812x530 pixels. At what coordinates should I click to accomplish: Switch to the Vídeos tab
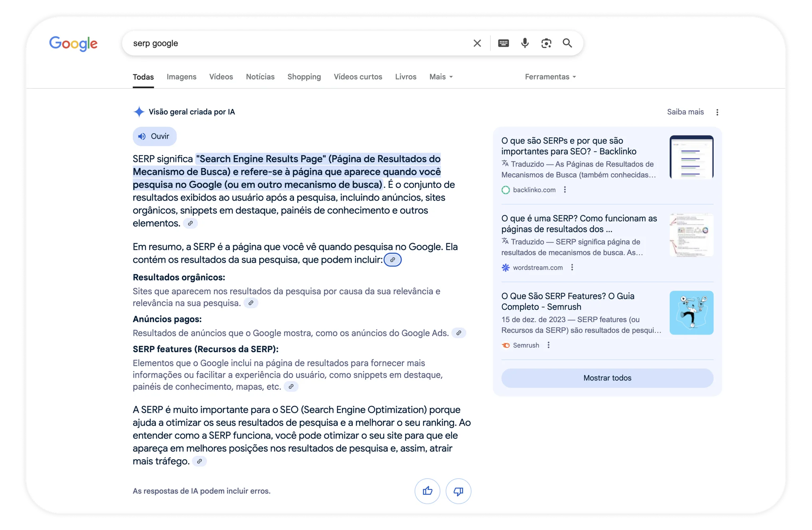[x=221, y=77]
